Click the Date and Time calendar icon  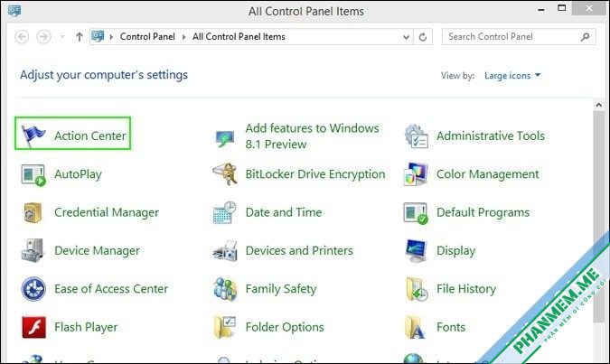(x=225, y=212)
